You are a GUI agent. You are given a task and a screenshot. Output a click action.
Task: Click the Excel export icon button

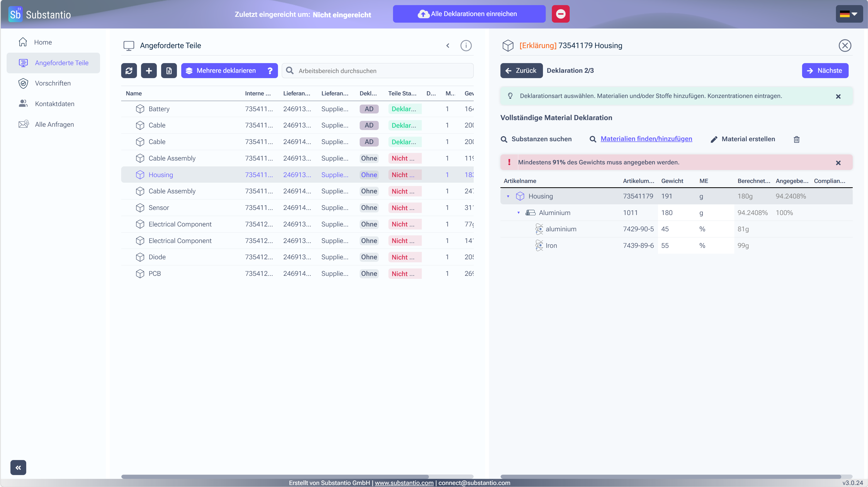(x=169, y=71)
